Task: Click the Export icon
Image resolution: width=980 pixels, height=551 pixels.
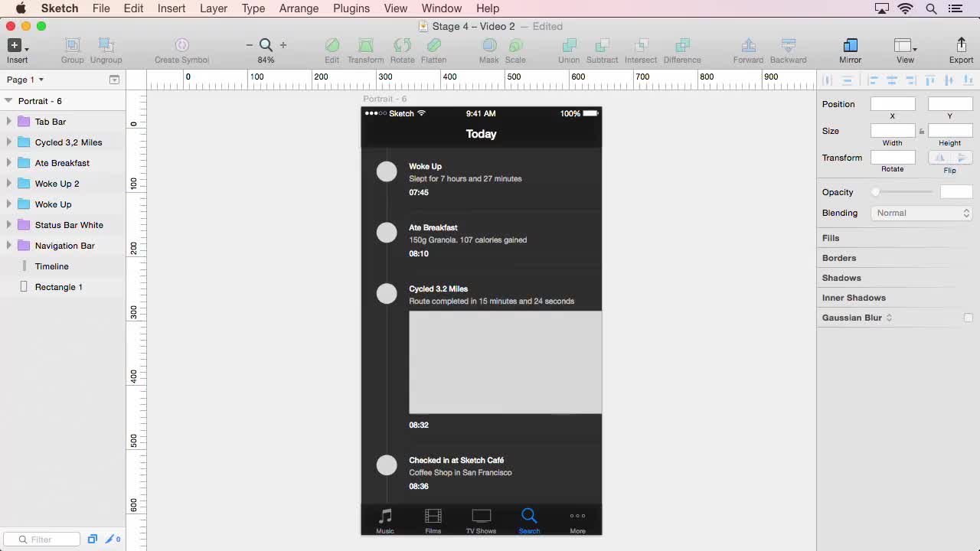Action: 962,45
